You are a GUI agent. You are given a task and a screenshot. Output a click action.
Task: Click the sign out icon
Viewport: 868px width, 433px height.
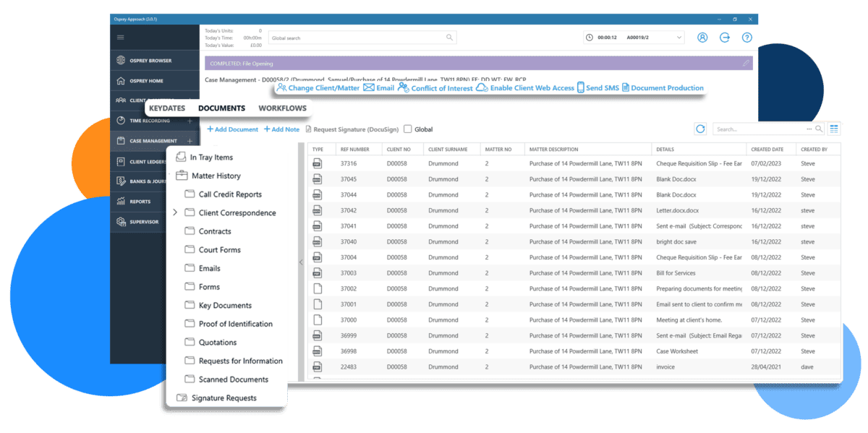(x=724, y=37)
